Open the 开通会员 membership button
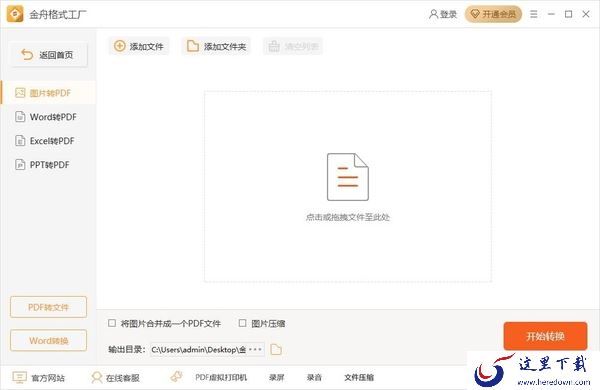Viewport: 600px width, 390px height. pos(493,14)
